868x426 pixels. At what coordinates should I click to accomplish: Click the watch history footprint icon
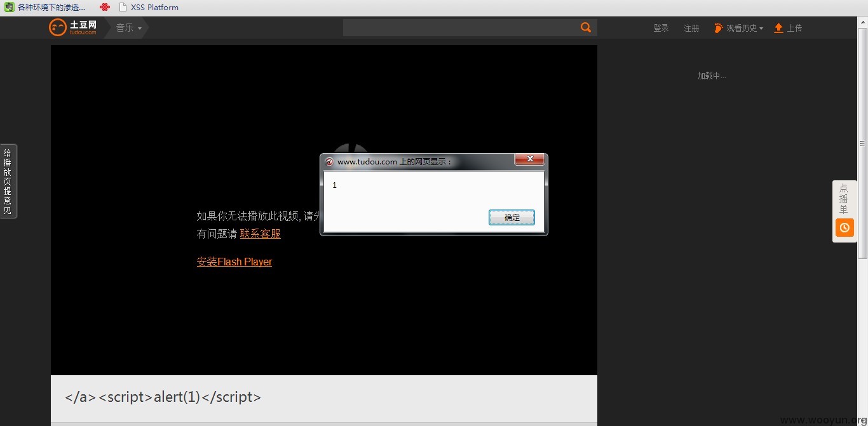coord(719,28)
